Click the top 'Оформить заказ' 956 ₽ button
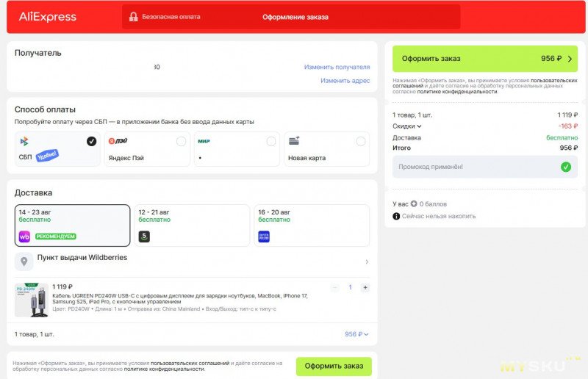Image resolution: width=588 pixels, height=379 pixels. click(485, 59)
